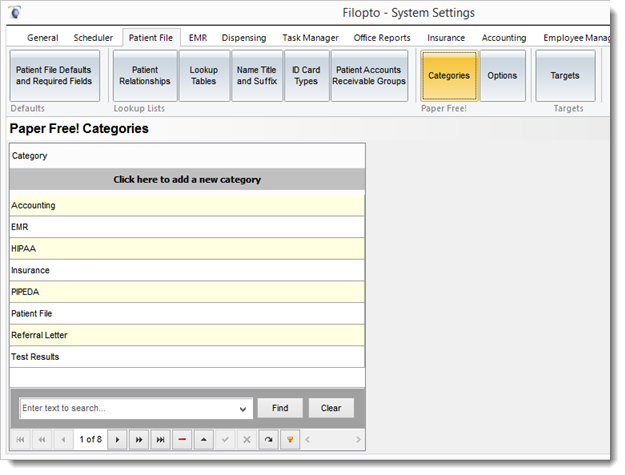This screenshot has width=625, height=475.
Task: Open Paper Free Options button
Action: [x=502, y=76]
